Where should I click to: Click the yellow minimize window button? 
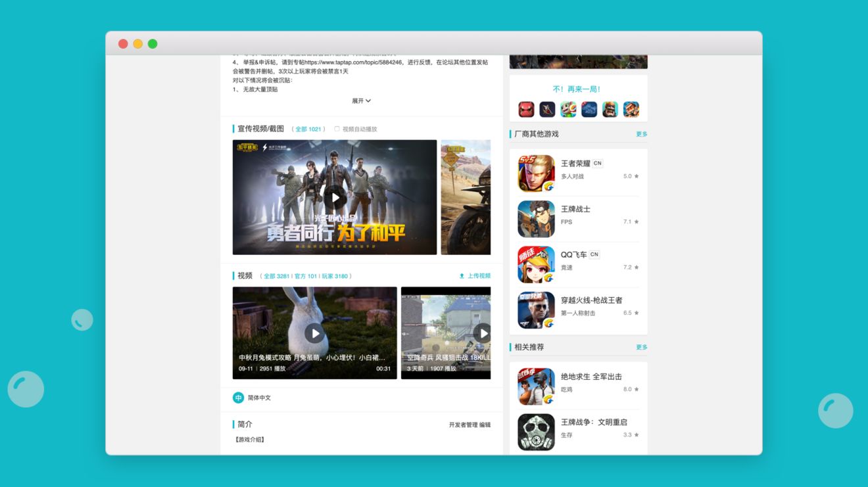pyautogui.click(x=138, y=44)
